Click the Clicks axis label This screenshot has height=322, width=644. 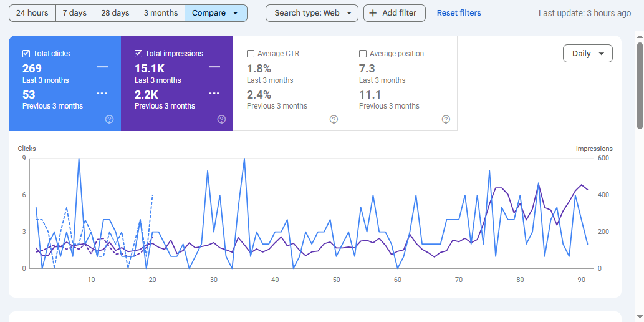click(x=27, y=149)
